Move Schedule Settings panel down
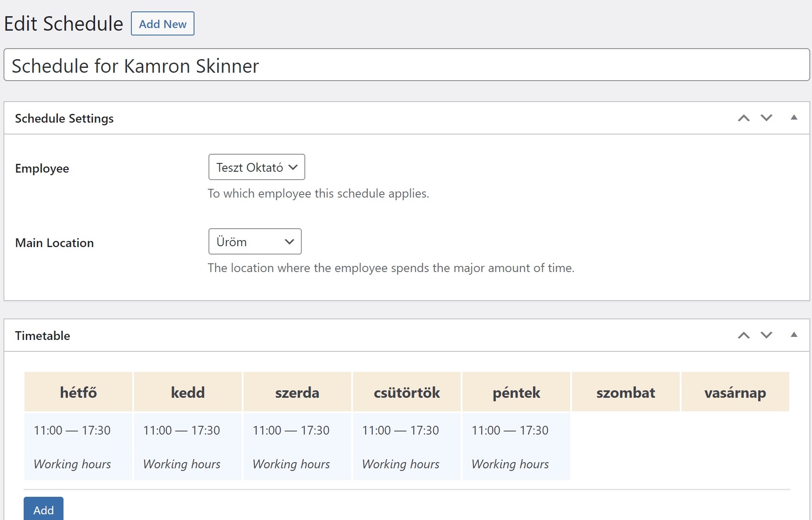The height and width of the screenshot is (520, 812). (x=766, y=118)
